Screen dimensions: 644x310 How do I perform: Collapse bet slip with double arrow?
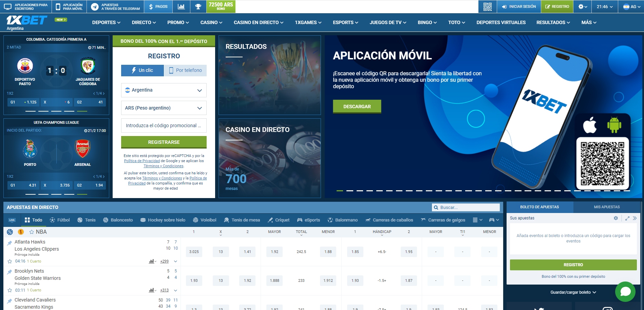[x=635, y=218]
